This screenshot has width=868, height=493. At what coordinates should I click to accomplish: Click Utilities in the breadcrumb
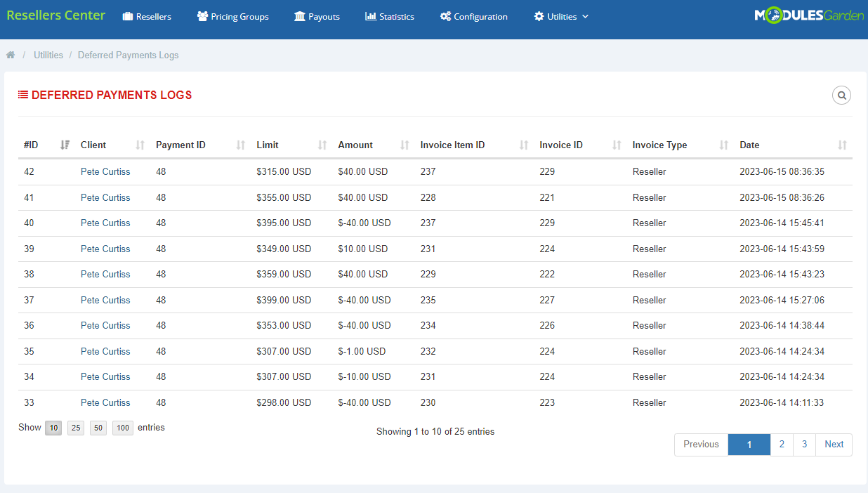click(x=48, y=55)
